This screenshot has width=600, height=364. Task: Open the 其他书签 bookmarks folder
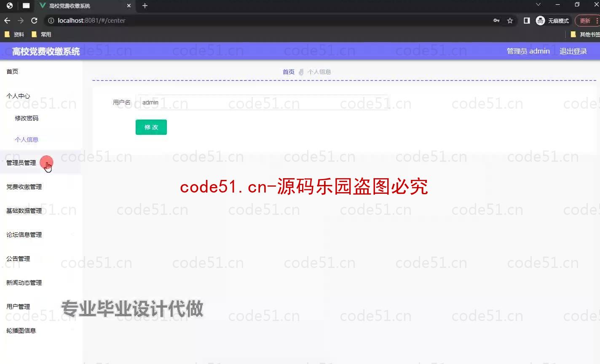(585, 35)
